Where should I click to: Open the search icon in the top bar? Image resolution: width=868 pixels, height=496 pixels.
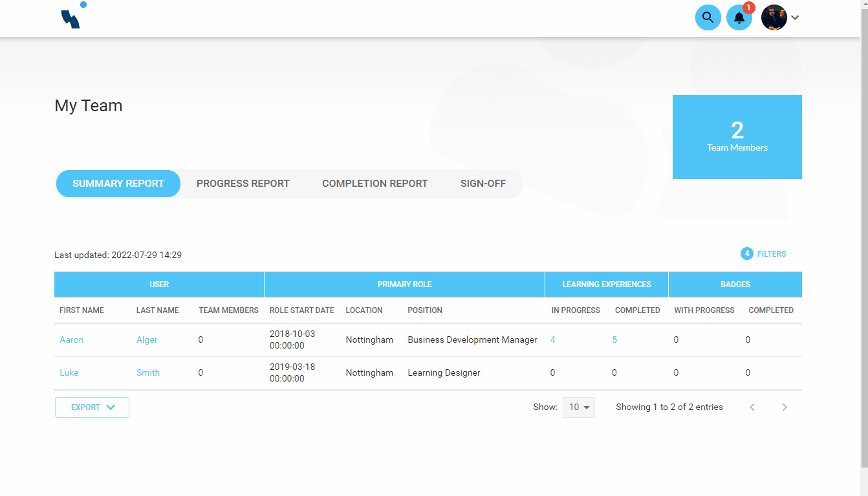[x=708, y=17]
